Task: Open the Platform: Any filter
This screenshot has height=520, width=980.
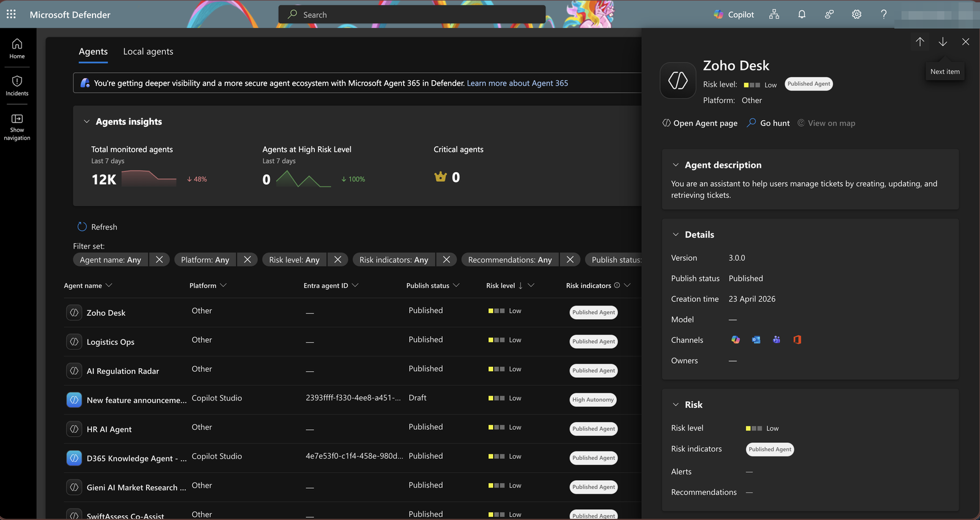Action: tap(205, 260)
